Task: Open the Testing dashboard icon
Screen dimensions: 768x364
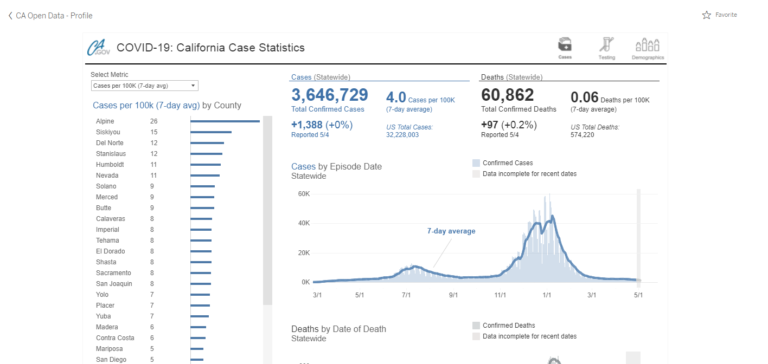Action: coord(606,45)
